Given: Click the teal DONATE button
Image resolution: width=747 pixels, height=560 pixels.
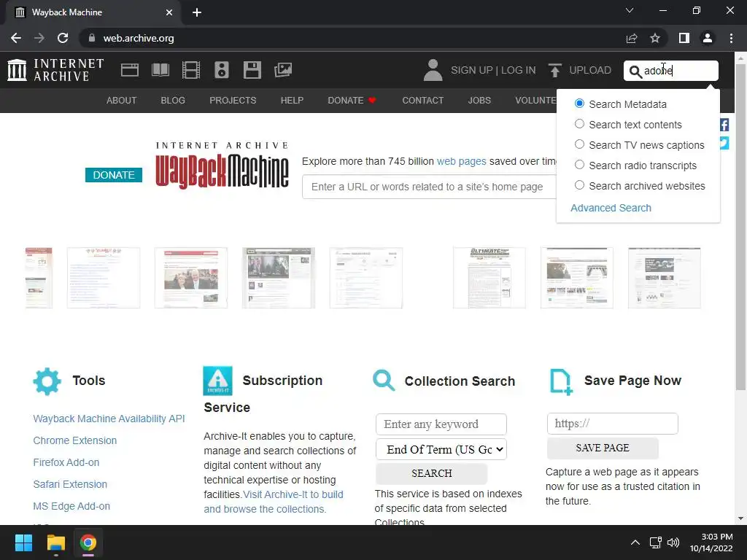Looking at the screenshot, I should [x=114, y=175].
